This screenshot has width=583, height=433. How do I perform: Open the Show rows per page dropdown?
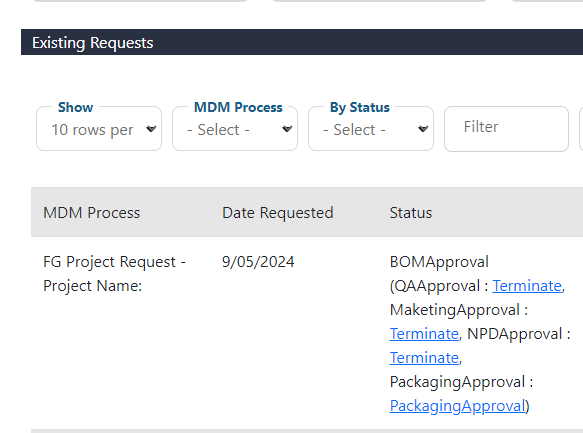(99, 129)
